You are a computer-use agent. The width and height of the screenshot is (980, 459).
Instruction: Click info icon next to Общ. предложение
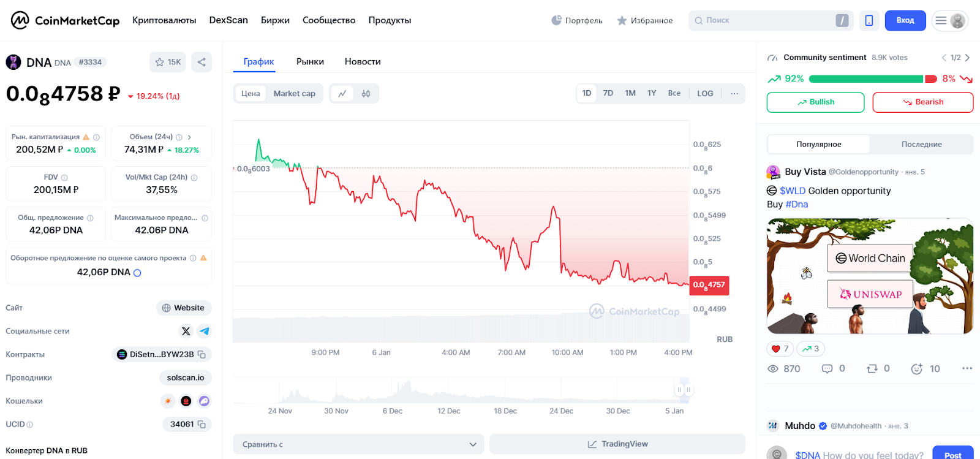[90, 218]
